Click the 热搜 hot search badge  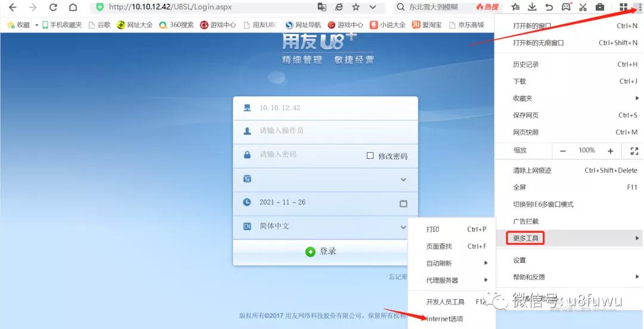(488, 7)
